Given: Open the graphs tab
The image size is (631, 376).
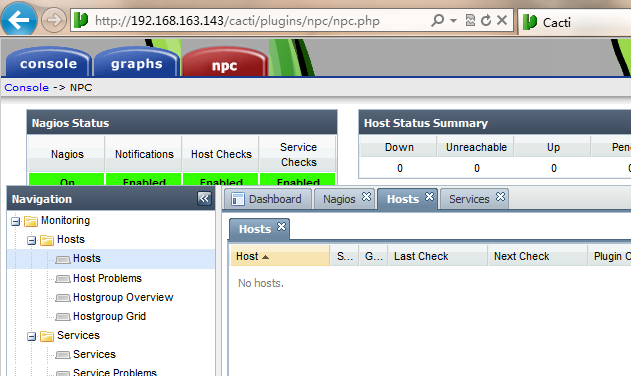Looking at the screenshot, I should point(136,62).
